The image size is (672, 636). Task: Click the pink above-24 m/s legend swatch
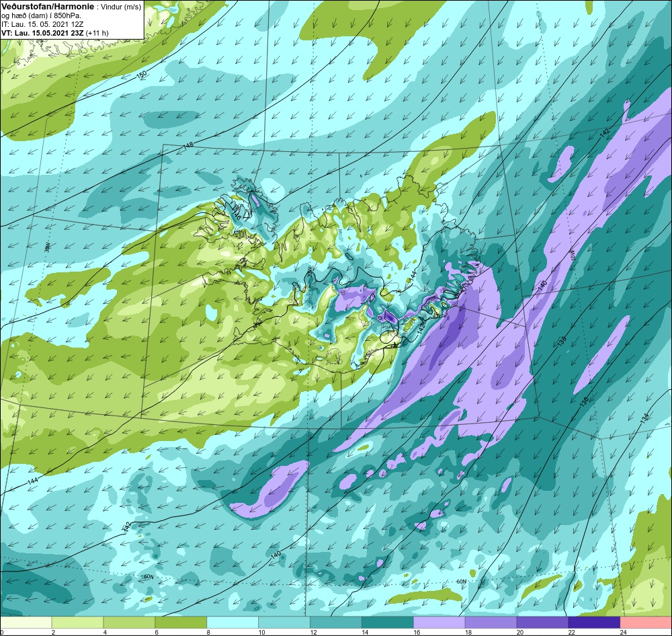(x=646, y=622)
